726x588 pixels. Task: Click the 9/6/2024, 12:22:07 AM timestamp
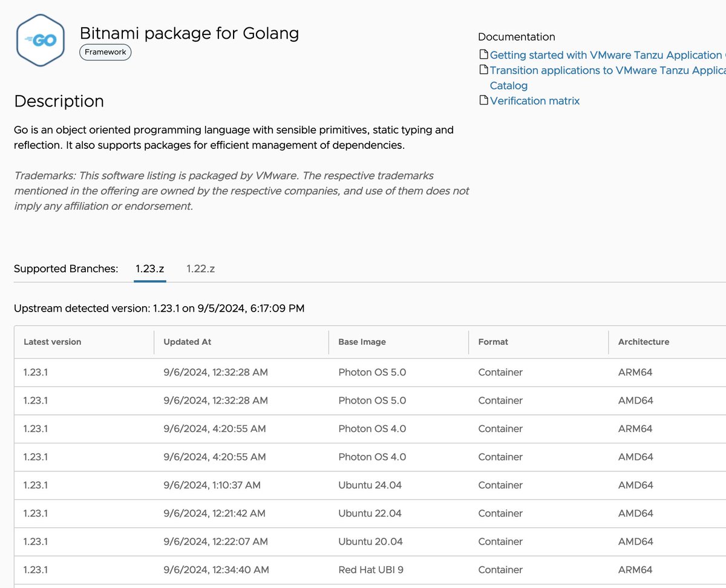pyautogui.click(x=215, y=541)
